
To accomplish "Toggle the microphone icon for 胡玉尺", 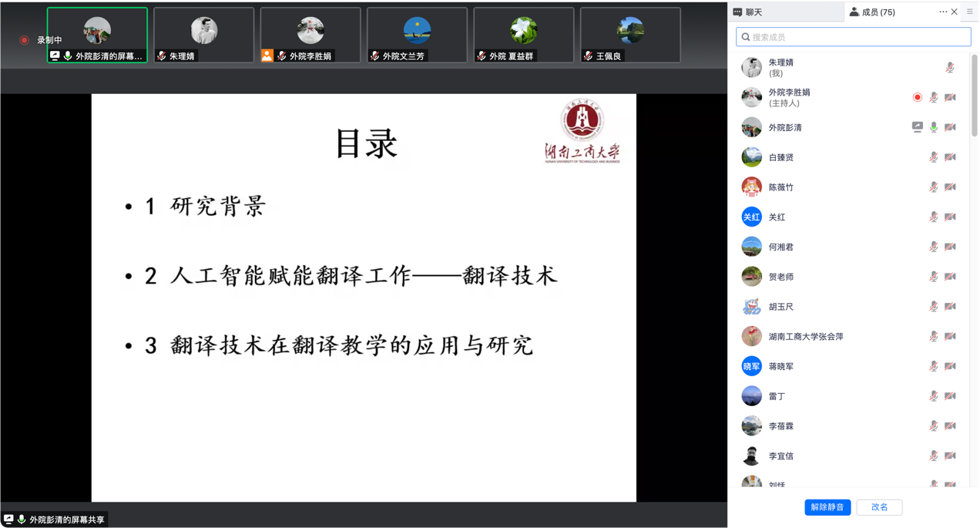I will tap(934, 307).
